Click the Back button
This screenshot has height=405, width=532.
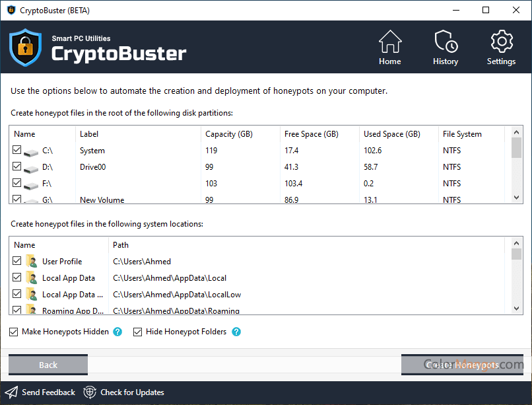[48, 365]
